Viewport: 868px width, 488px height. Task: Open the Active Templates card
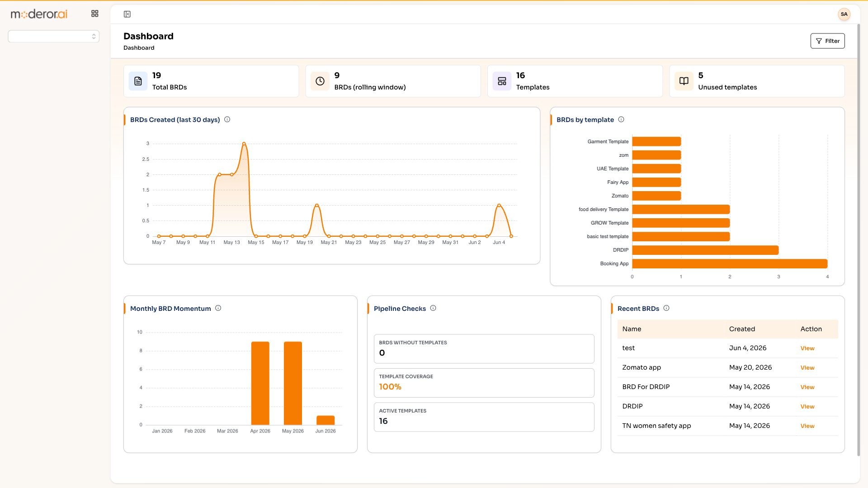[484, 417]
